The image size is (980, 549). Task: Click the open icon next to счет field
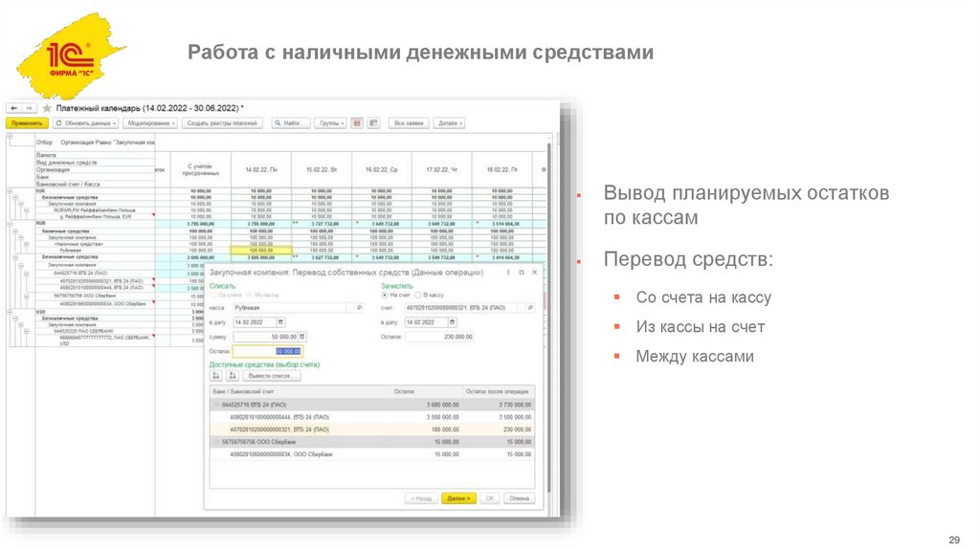pos(530,308)
